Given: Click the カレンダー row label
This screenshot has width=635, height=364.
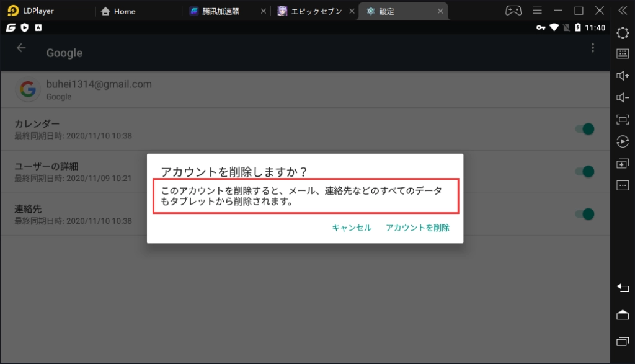Looking at the screenshot, I should coord(37,123).
